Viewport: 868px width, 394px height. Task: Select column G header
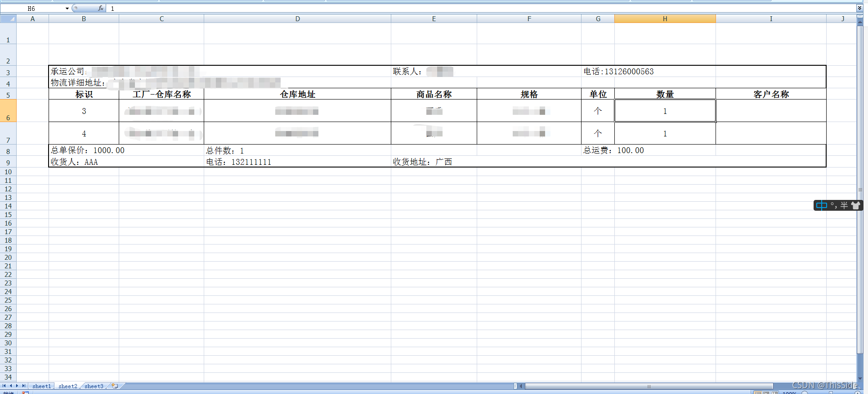[598, 18]
